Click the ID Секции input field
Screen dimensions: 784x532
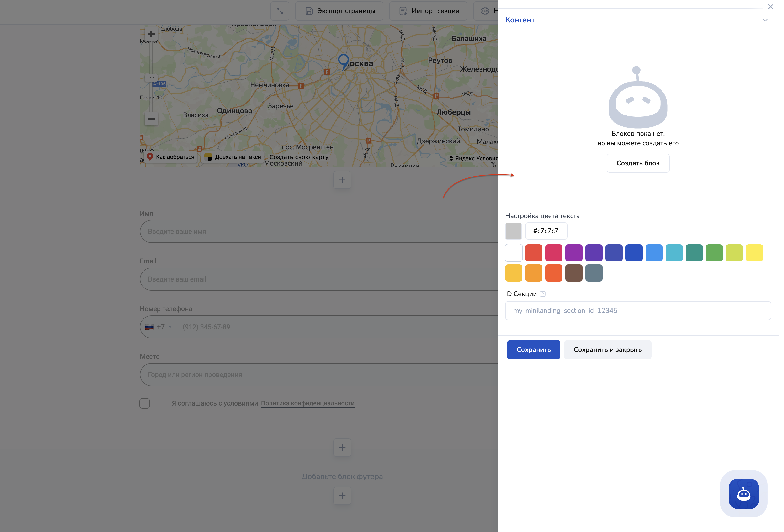coord(638,311)
